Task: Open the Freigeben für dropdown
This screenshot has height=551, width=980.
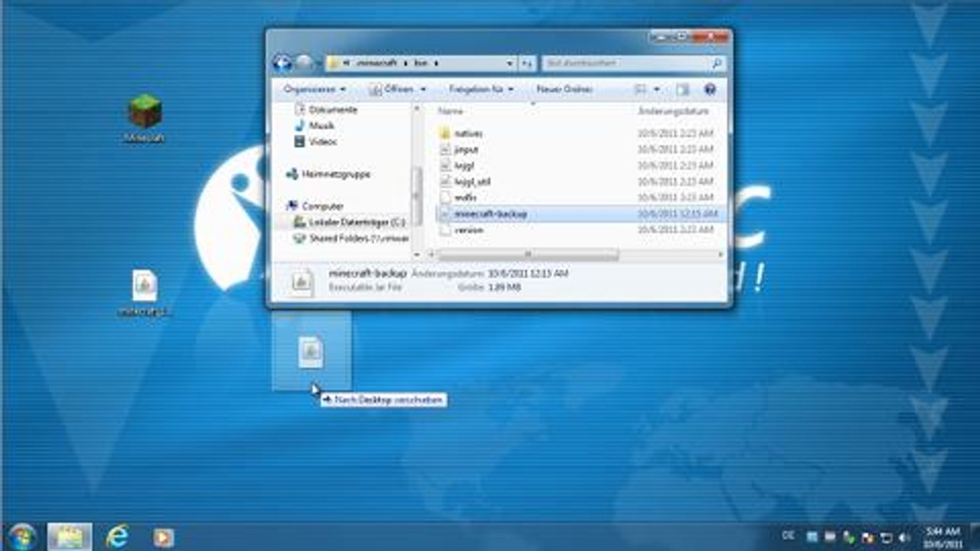Action: click(x=480, y=90)
